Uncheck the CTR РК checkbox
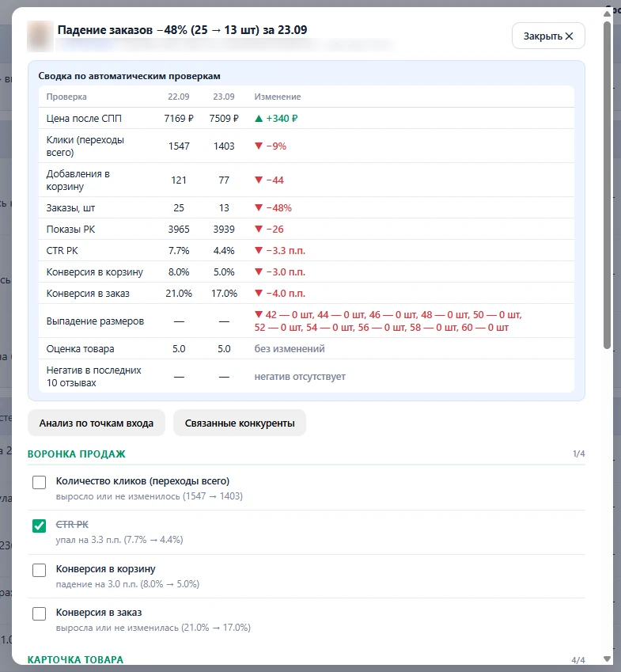The image size is (621, 672). pos(39,526)
